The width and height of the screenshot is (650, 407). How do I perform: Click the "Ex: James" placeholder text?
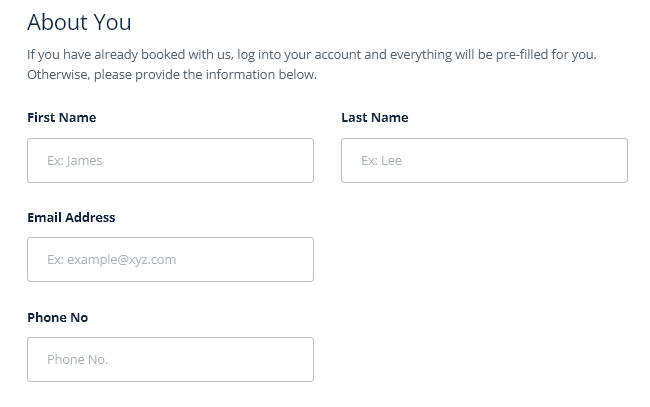[x=75, y=160]
